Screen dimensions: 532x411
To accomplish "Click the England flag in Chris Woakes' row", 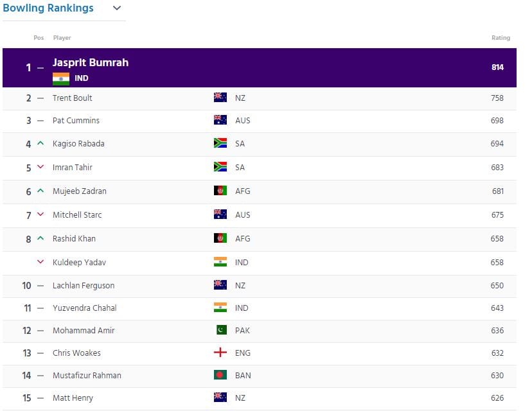I will point(220,353).
